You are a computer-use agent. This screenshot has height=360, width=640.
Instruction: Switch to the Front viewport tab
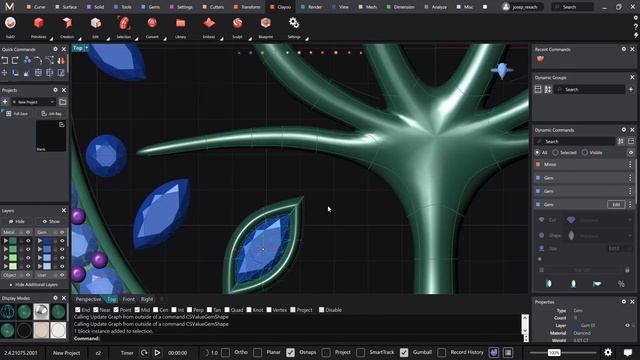point(129,299)
